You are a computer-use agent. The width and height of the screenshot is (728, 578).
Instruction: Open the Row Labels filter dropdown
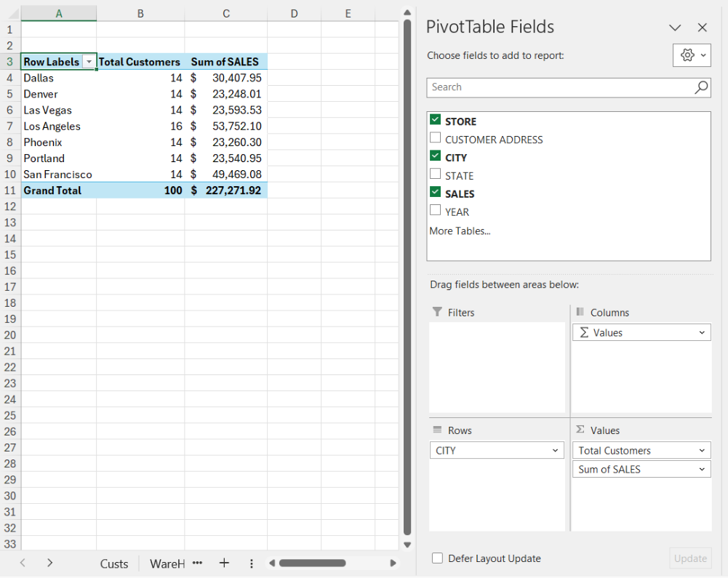tap(89, 62)
